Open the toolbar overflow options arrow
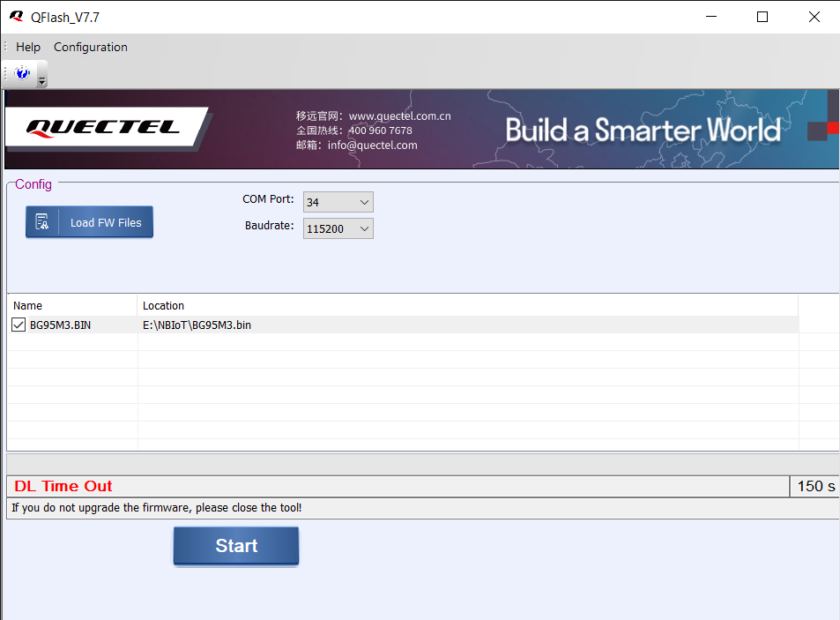This screenshot has width=840, height=620. tap(41, 80)
